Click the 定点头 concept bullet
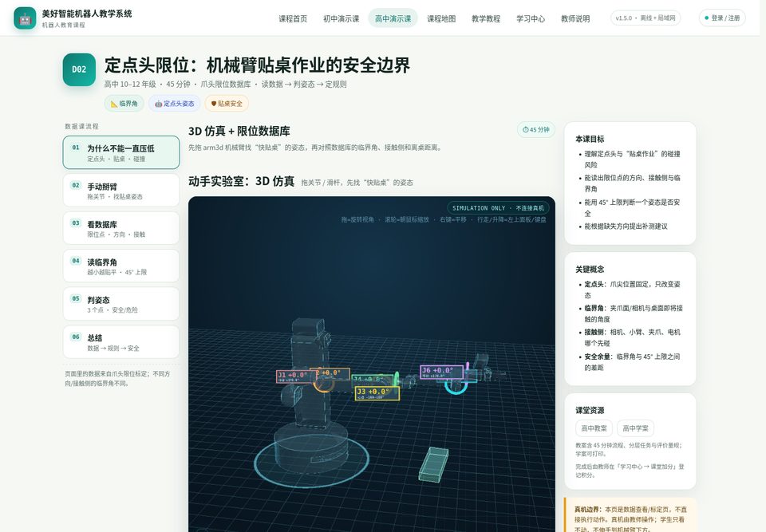Screen dimensions: 766x532 point(633,290)
